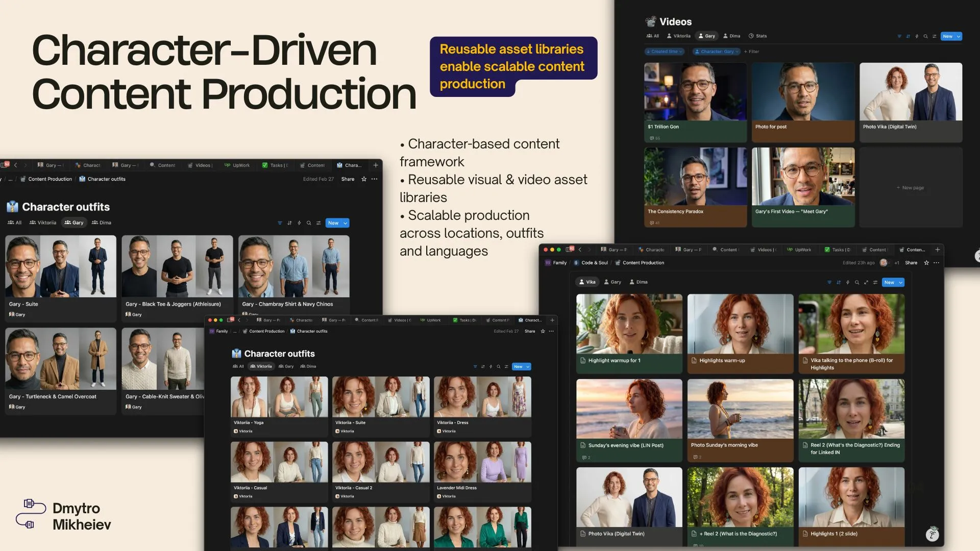Image resolution: width=980 pixels, height=551 pixels.
Task: Open the Code & Soul breadcrumb link
Action: [591, 263]
